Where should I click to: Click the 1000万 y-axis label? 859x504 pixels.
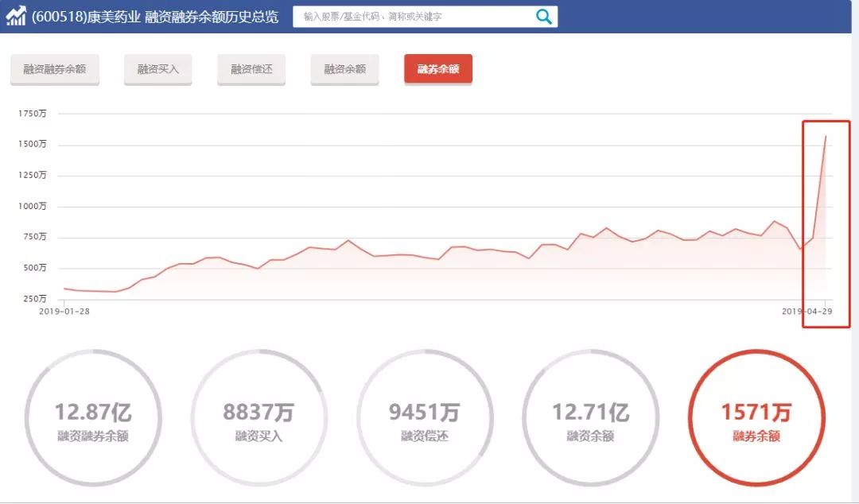[33, 206]
